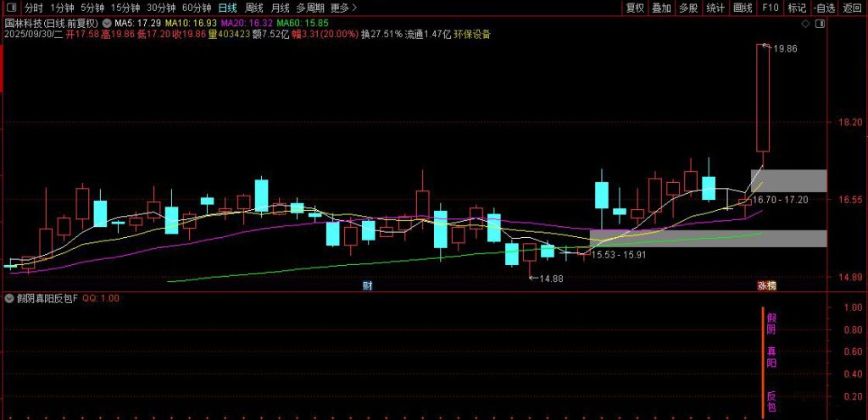Image resolution: width=868 pixels, height=420 pixels.
Task: Select the 60分钟 period tab
Action: tap(197, 8)
